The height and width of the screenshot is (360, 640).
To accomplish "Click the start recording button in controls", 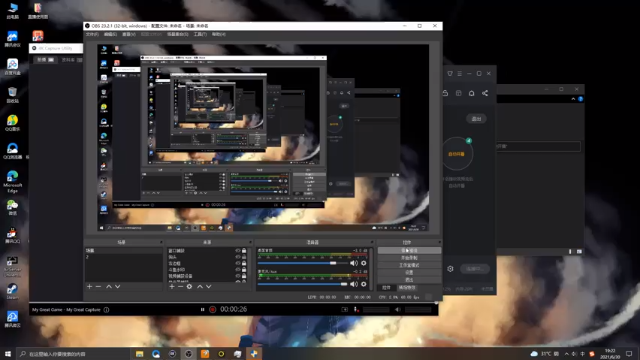I will pyautogui.click(x=409, y=258).
